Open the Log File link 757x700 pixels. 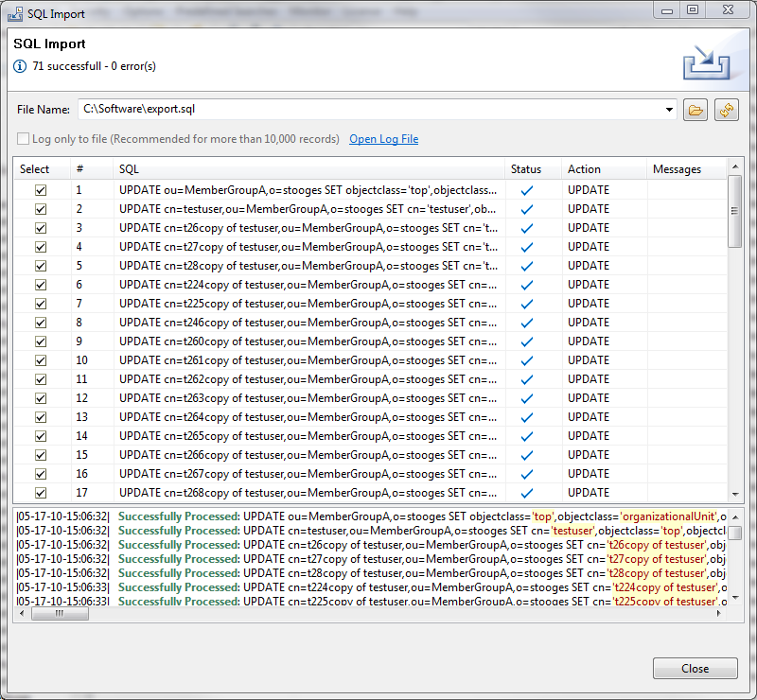tap(383, 139)
